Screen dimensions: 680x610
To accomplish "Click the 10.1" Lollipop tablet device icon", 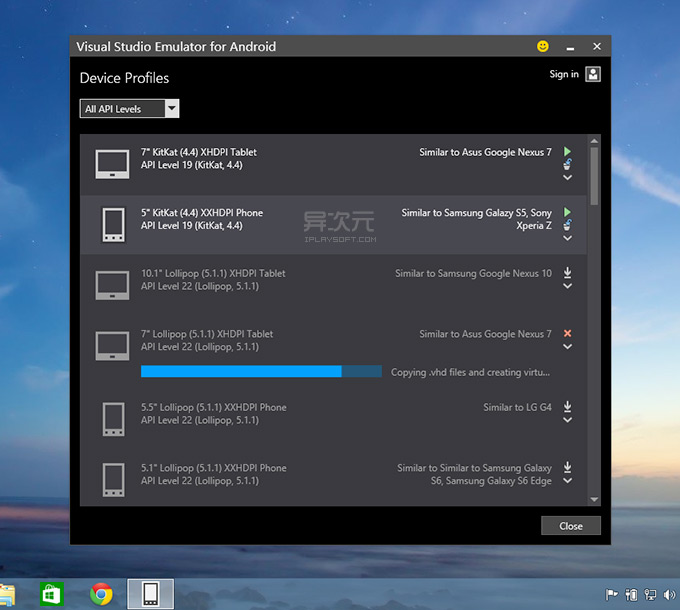I will coord(112,286).
